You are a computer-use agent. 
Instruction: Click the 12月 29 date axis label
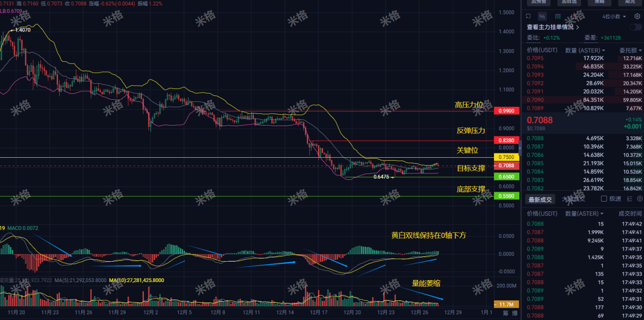pos(453,312)
